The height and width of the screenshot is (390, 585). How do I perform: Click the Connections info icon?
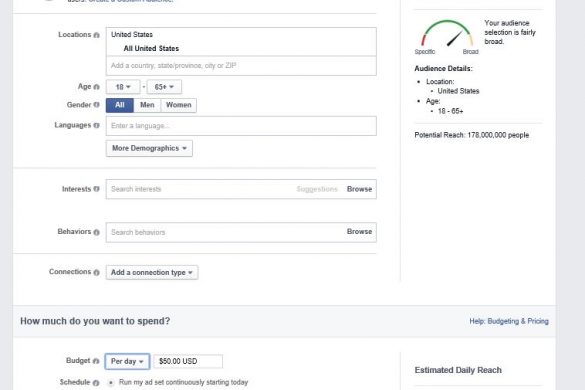click(97, 272)
